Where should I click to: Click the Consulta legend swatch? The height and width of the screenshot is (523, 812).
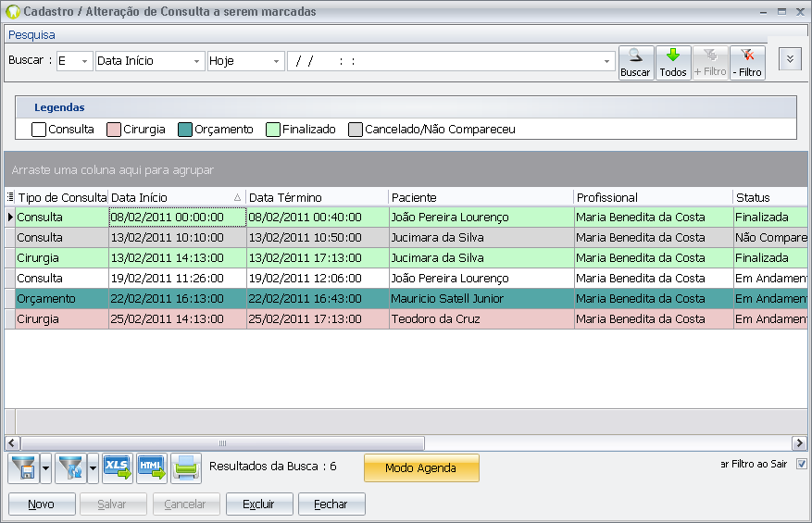pos(39,130)
